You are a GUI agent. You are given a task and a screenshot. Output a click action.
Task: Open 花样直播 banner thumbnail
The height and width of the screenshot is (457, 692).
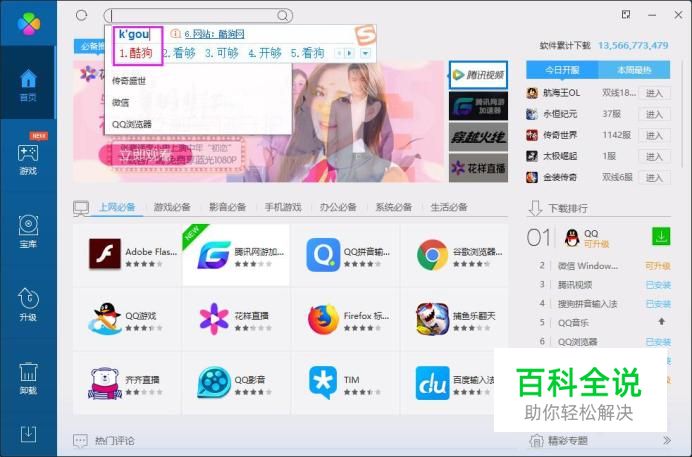click(478, 168)
